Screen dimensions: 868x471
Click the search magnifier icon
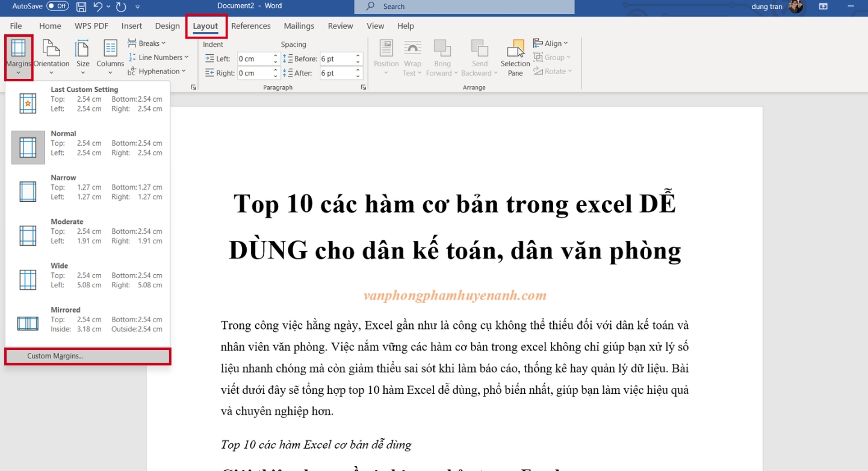371,7
